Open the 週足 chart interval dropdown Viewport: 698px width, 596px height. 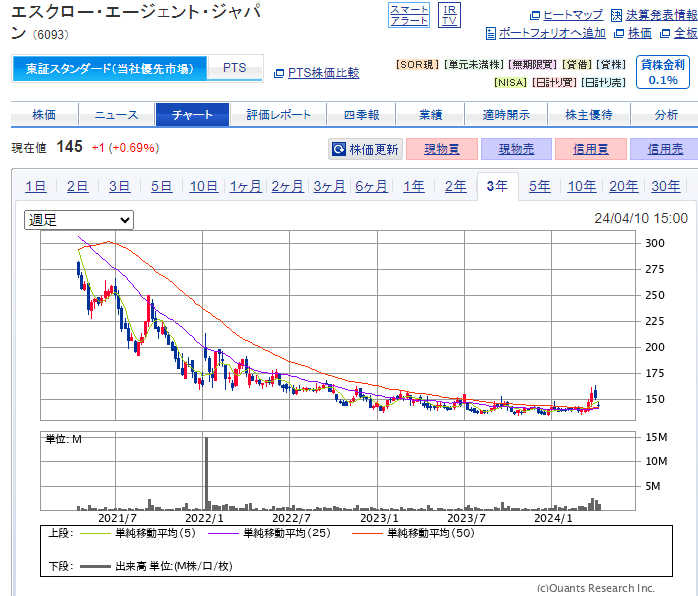pyautogui.click(x=79, y=220)
